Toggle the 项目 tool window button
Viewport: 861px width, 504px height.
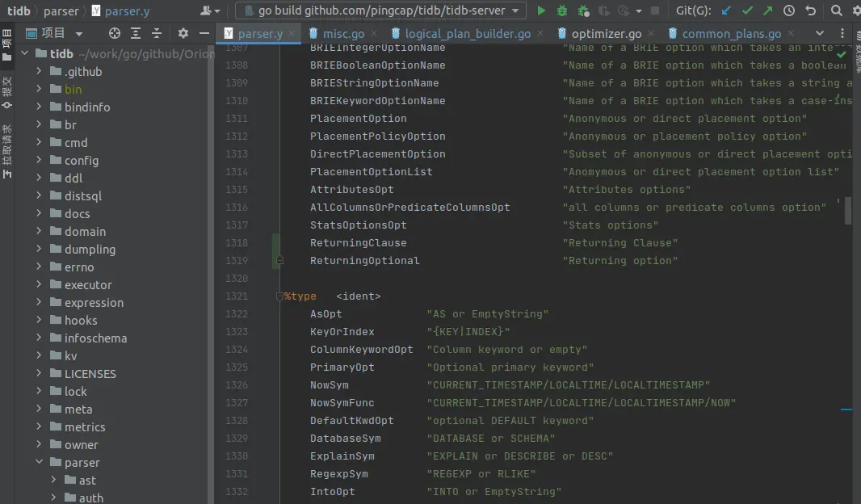pyautogui.click(x=7, y=45)
